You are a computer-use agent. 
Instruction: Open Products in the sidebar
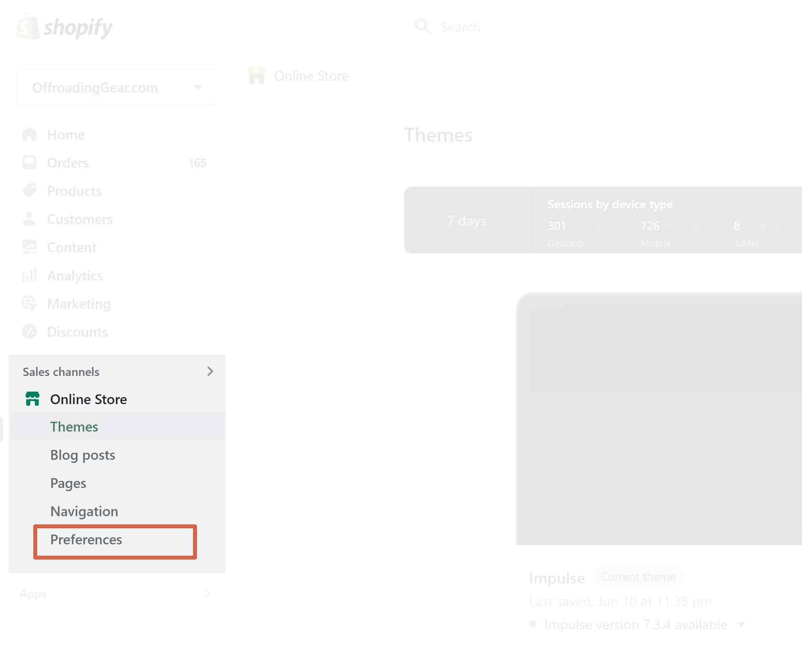[74, 191]
